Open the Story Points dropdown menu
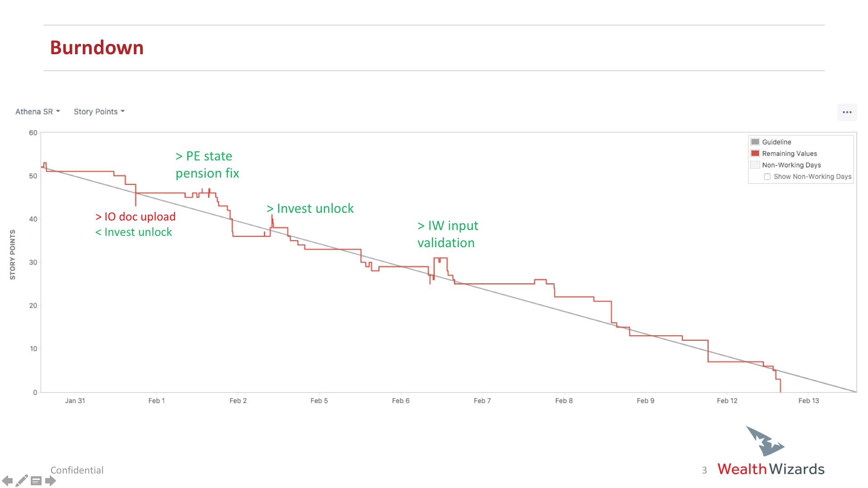 (99, 112)
